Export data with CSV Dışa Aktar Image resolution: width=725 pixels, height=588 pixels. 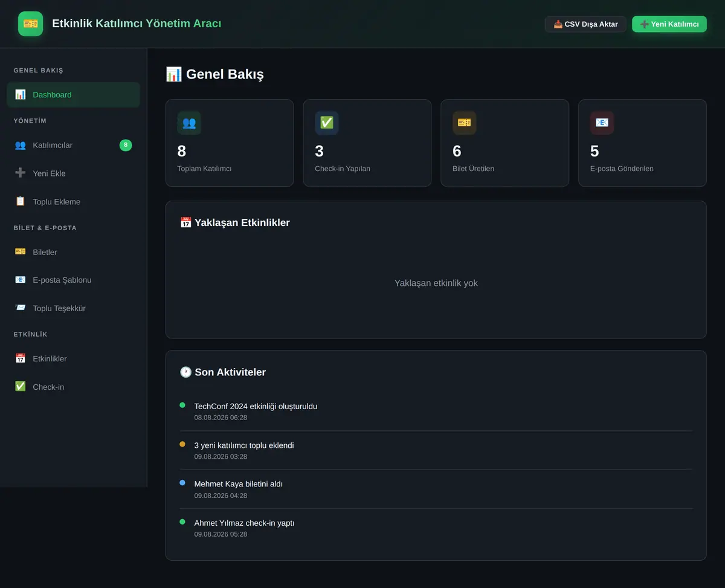click(585, 24)
